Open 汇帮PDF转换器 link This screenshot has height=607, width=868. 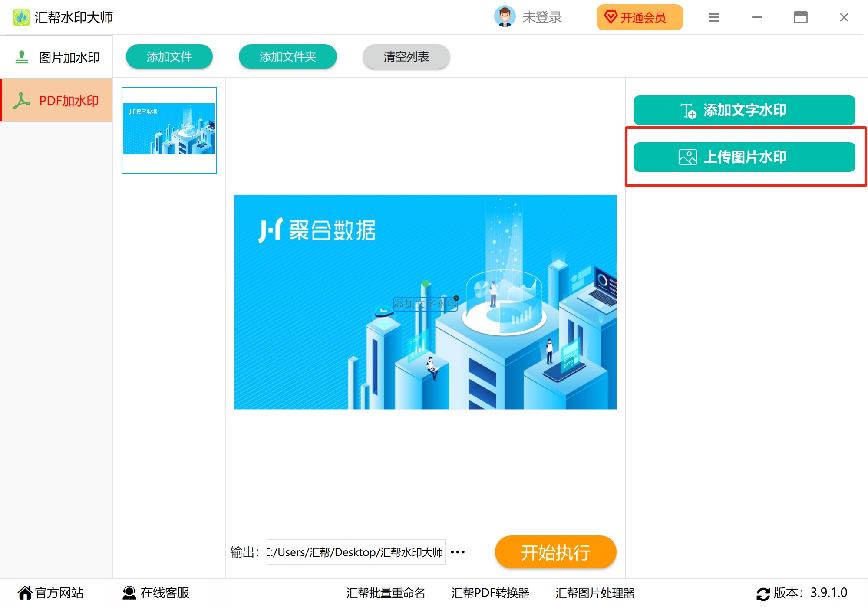click(490, 593)
